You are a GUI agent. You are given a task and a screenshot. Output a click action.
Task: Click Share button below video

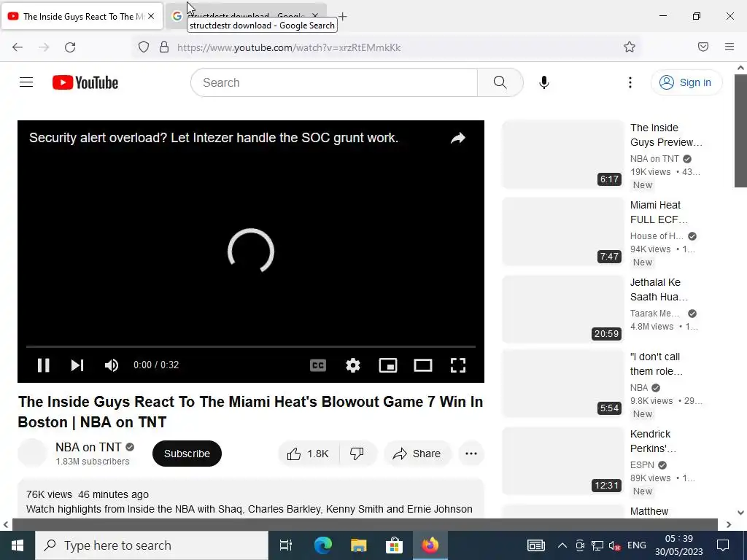pyautogui.click(x=417, y=454)
